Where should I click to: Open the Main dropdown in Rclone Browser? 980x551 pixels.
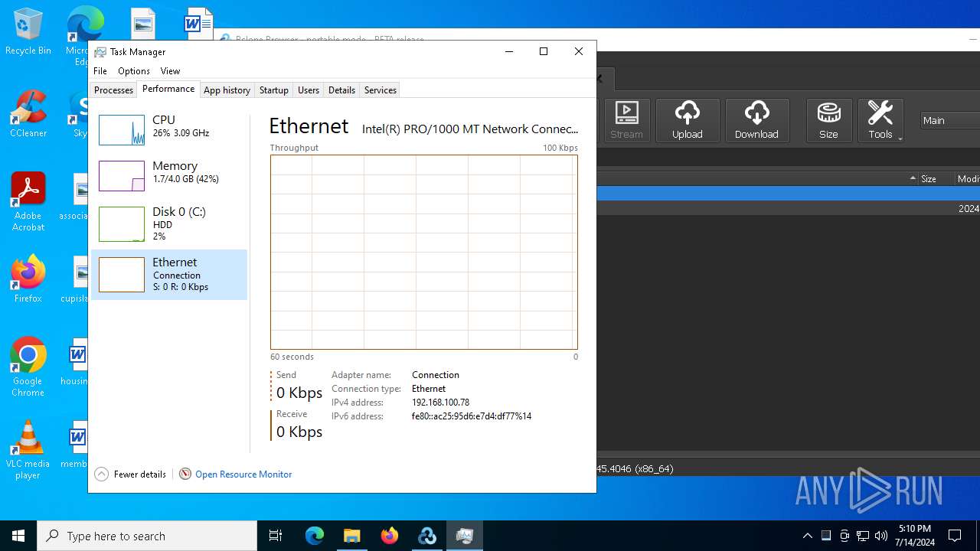click(x=949, y=120)
